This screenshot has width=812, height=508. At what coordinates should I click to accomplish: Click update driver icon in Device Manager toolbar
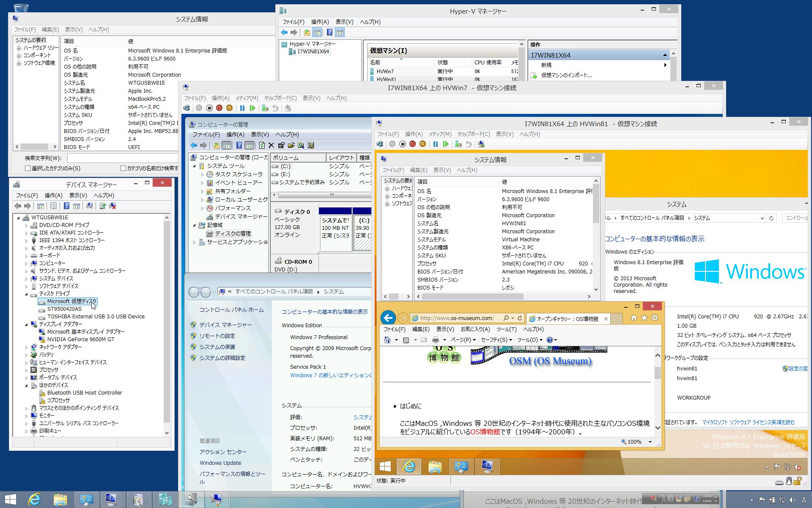pos(102,206)
